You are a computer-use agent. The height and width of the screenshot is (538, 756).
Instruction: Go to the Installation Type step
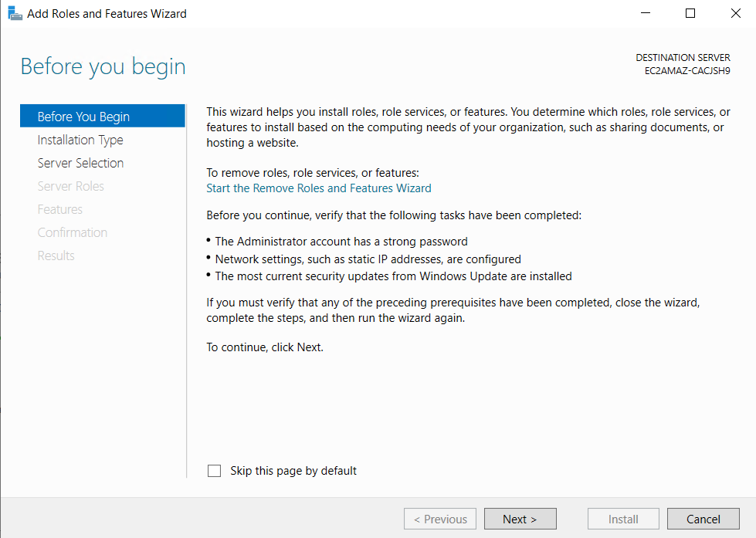pos(80,140)
